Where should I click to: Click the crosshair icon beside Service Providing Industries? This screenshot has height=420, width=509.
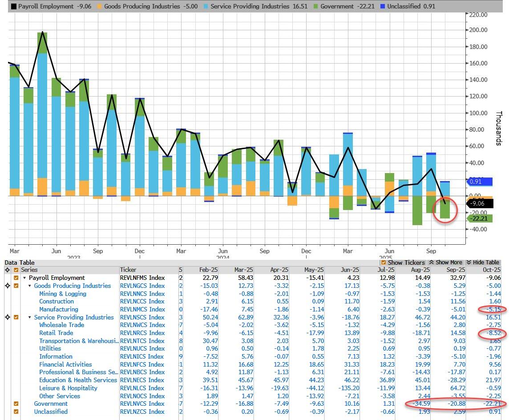coord(8,317)
